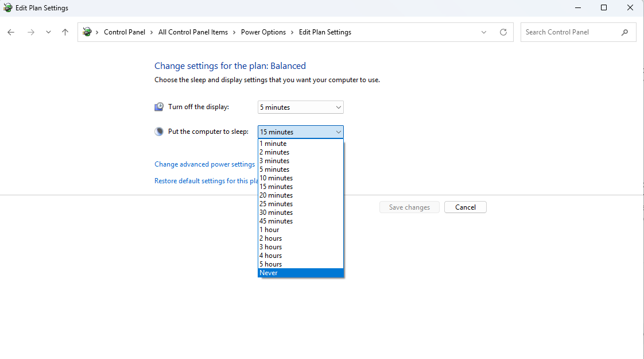
Task: Collapse the Put the computer to sleep dropdown
Action: 301,132
